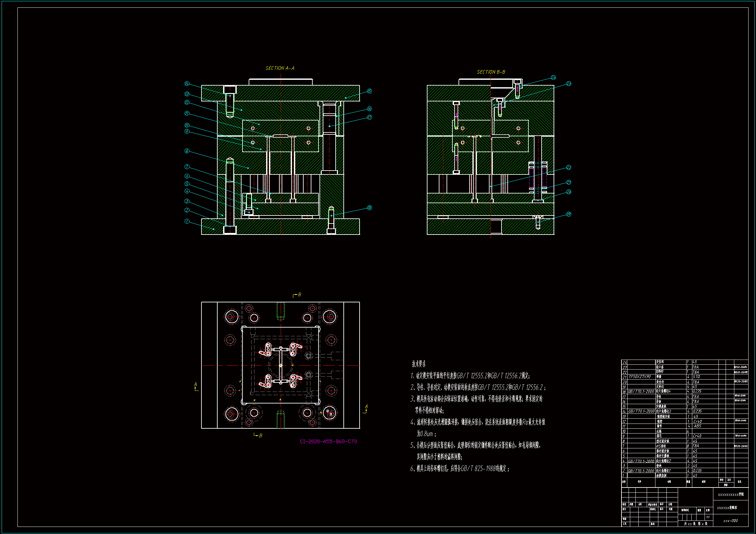Select balloon number 8 in Section A-A

pyautogui.click(x=187, y=151)
